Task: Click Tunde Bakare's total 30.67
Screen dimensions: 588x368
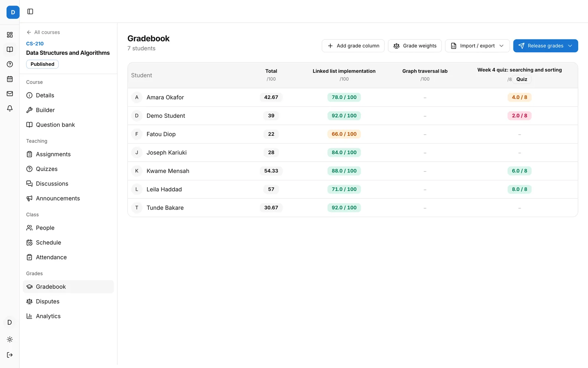Action: (x=271, y=208)
